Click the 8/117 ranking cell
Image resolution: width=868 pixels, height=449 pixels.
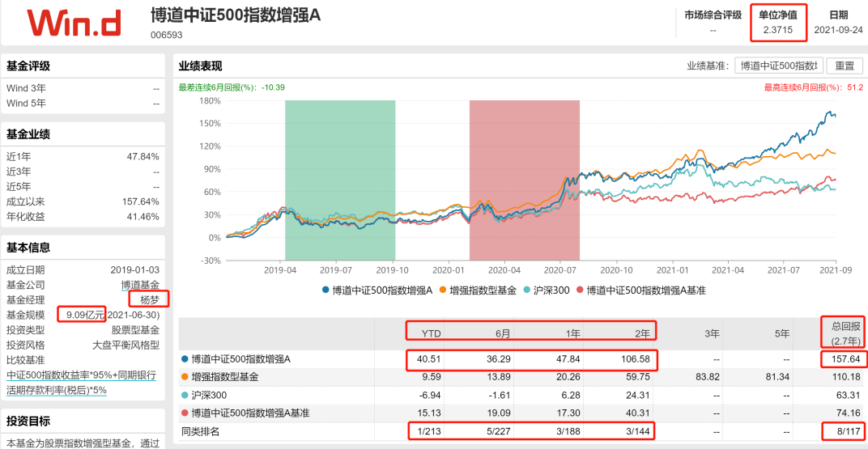point(849,432)
